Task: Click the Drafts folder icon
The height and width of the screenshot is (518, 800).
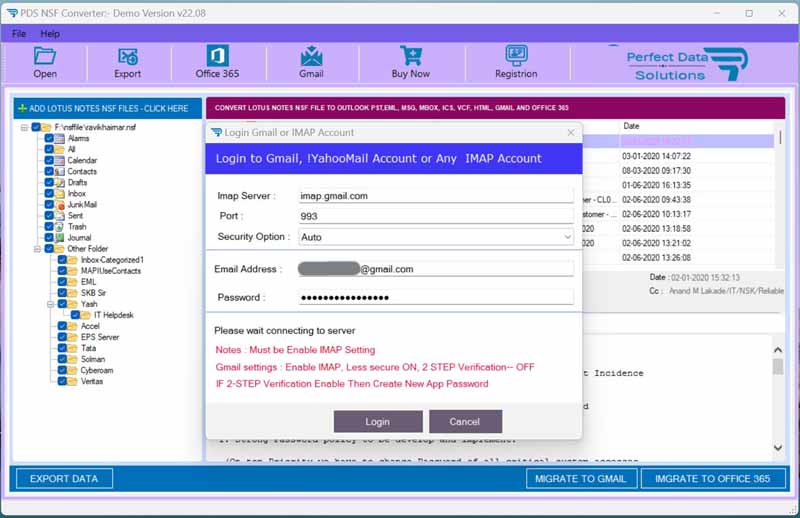Action: tap(60, 182)
